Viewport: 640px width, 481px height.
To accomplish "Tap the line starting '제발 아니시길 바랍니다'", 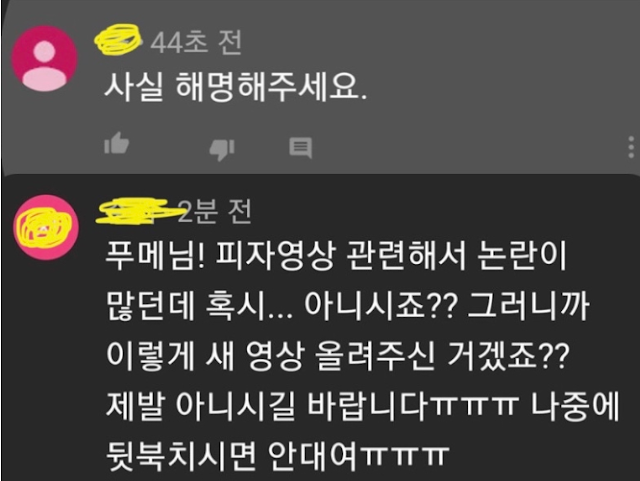I will click(363, 405).
